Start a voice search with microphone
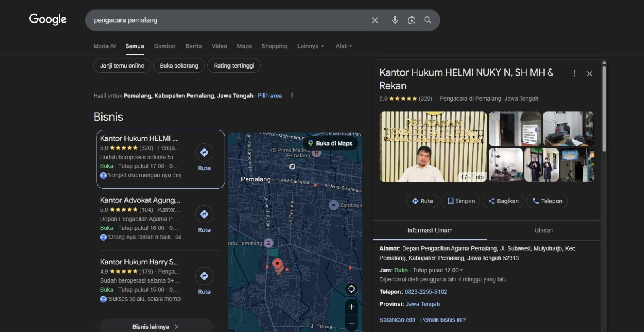 pos(395,20)
